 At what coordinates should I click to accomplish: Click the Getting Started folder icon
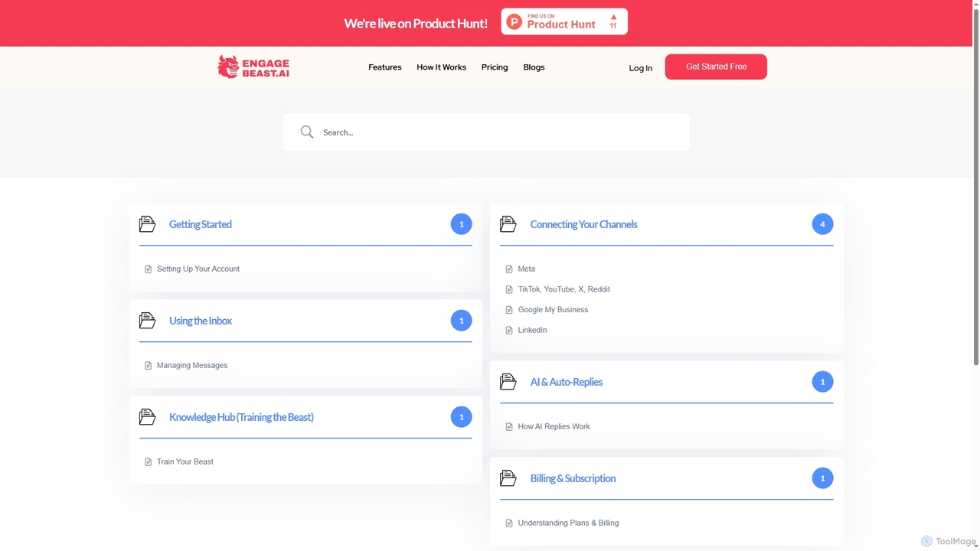tap(147, 224)
